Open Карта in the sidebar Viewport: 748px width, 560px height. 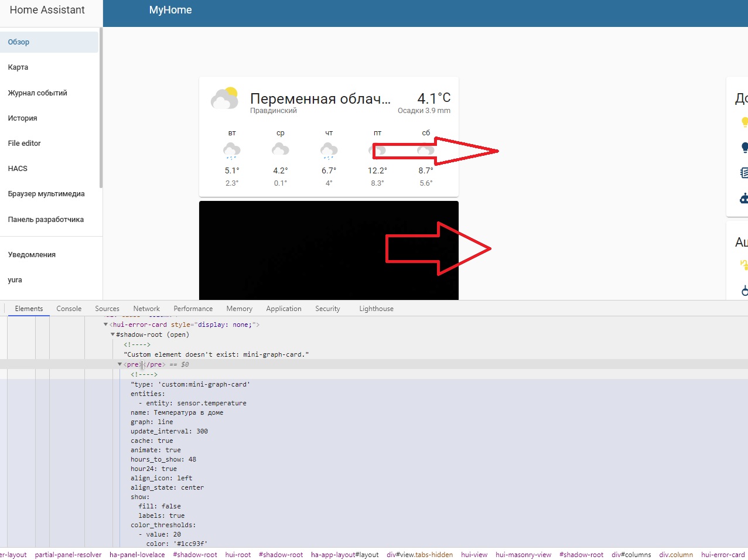click(x=49, y=67)
